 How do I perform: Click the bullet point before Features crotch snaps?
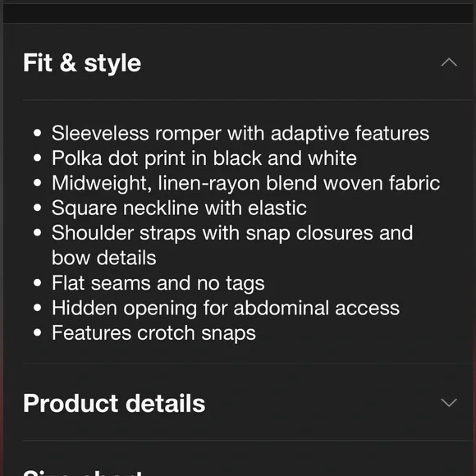point(38,332)
